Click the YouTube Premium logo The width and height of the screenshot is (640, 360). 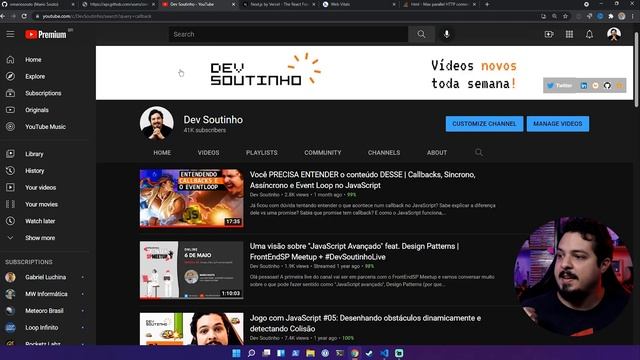(46, 35)
